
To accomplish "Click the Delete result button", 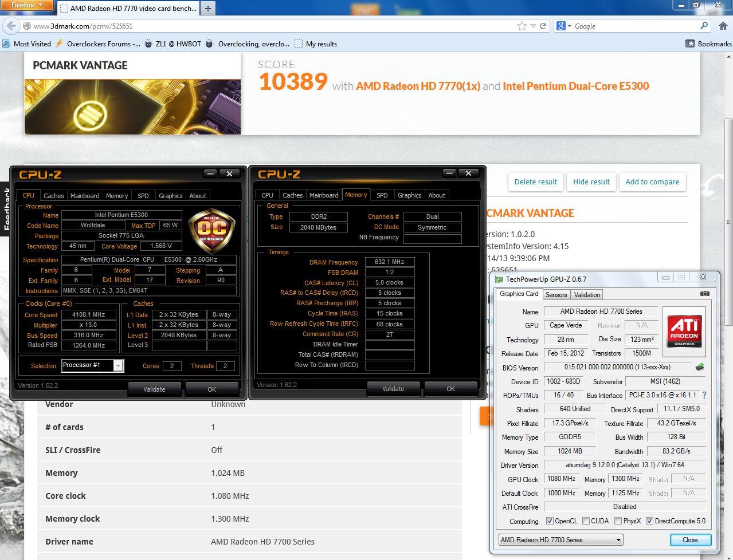I will pyautogui.click(x=536, y=182).
